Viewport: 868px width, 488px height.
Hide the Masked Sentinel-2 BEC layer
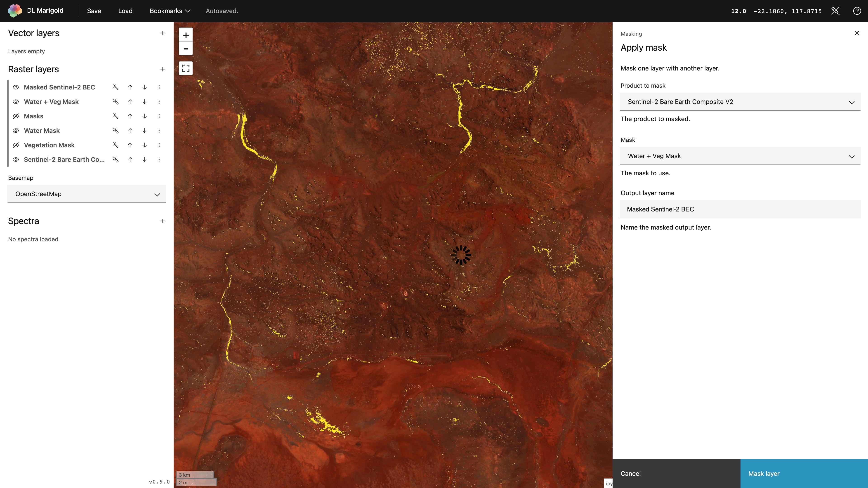coord(16,87)
